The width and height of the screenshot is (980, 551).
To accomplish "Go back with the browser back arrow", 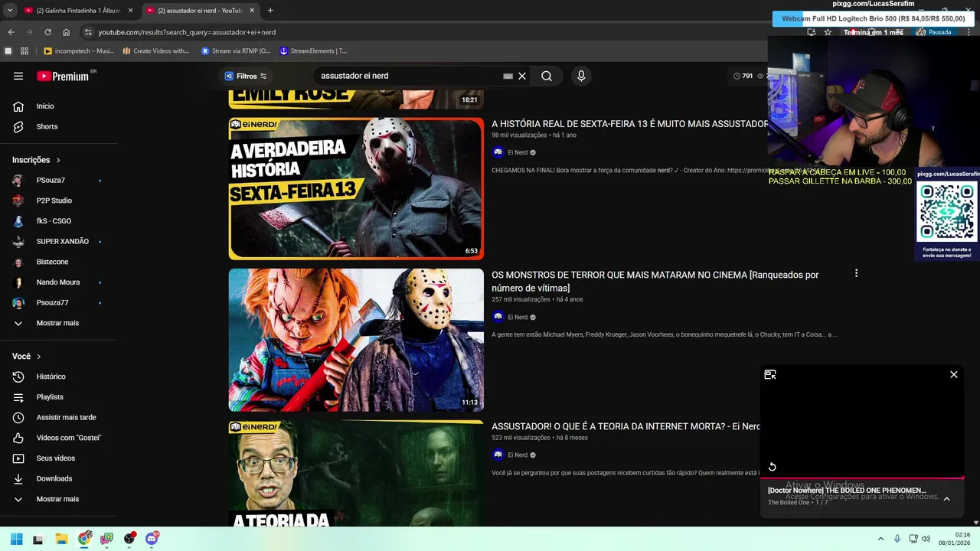I will (11, 32).
